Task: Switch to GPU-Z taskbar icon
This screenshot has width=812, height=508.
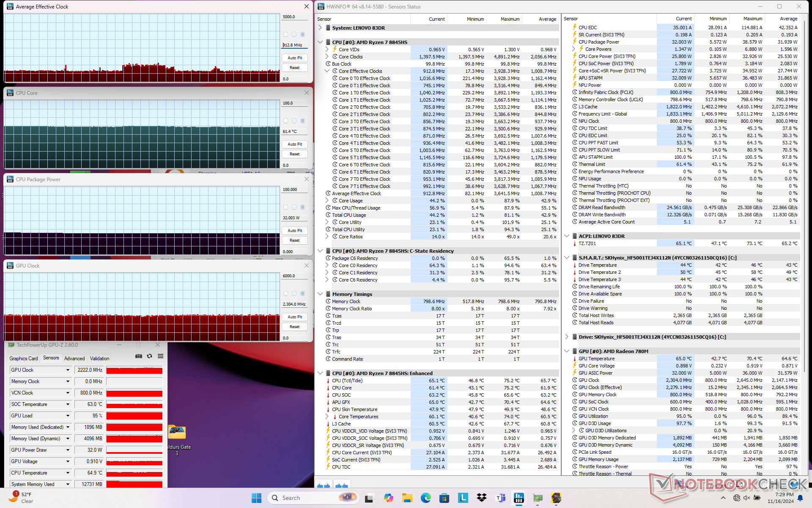Action: pyautogui.click(x=538, y=498)
